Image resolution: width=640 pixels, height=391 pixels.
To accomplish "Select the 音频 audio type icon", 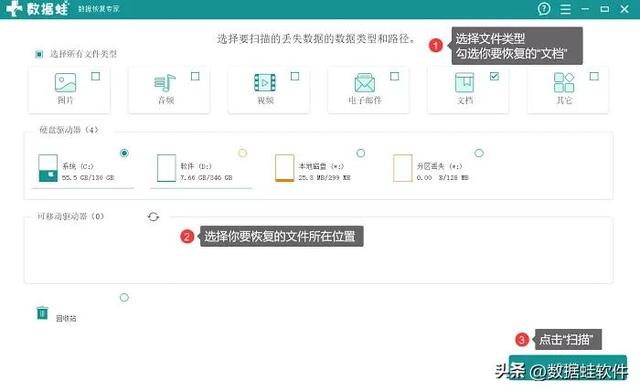I will tap(165, 83).
